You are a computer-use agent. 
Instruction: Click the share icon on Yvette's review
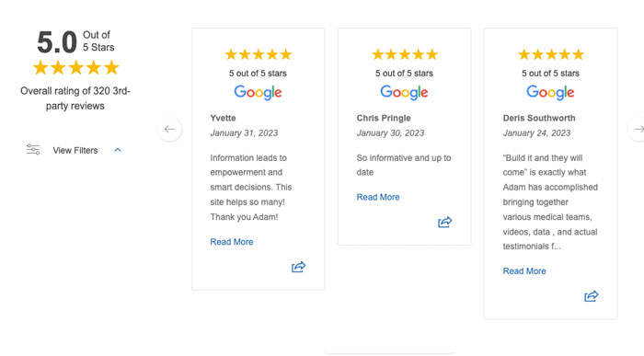[x=299, y=267]
